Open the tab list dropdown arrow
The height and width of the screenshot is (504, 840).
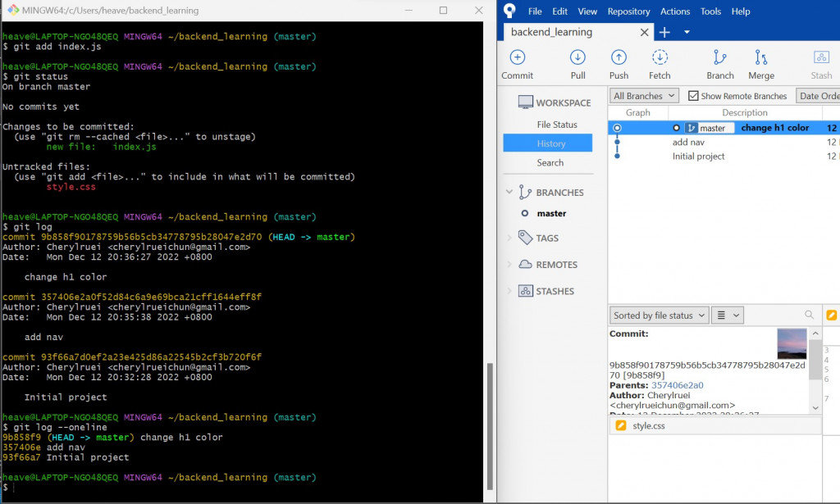[x=687, y=32]
